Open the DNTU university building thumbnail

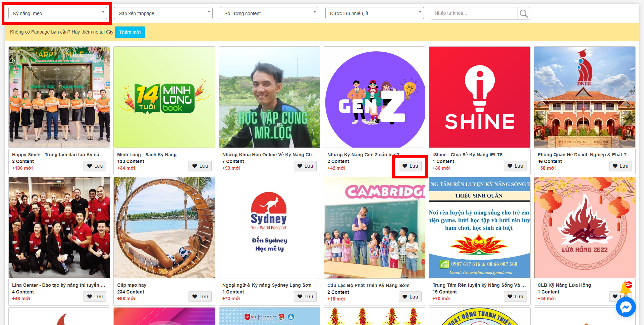click(x=585, y=97)
